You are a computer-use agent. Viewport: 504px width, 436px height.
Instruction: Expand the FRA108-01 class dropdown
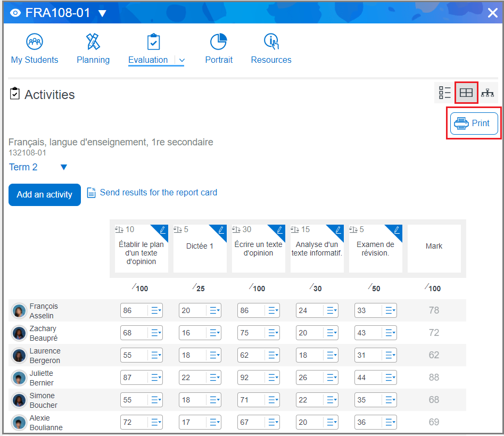coord(102,13)
